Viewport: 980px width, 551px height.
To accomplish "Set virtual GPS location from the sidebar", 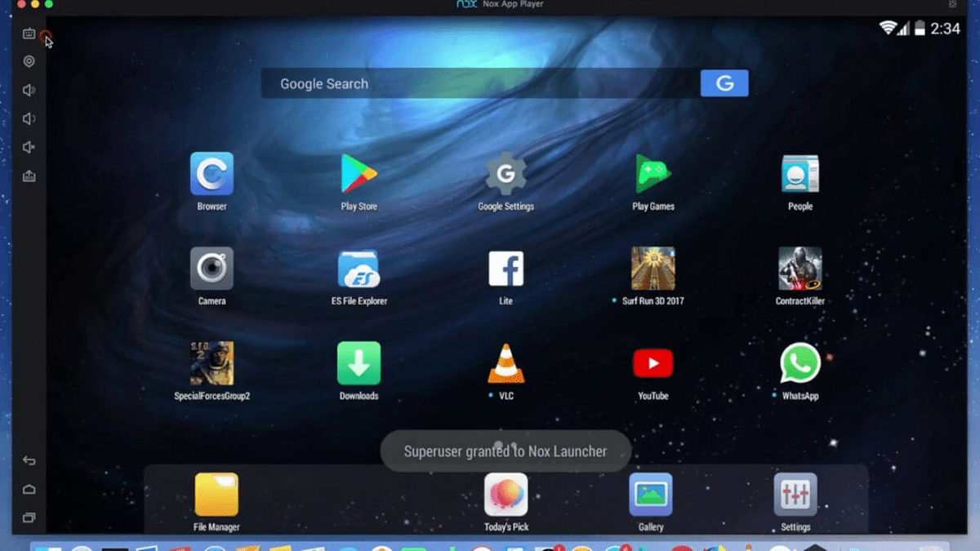I will pos(29,62).
